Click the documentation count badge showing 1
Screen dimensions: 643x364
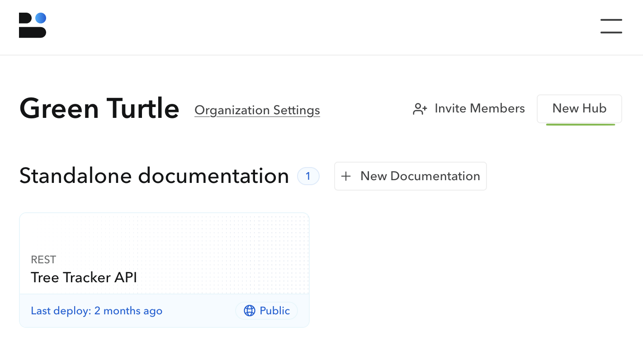click(308, 176)
